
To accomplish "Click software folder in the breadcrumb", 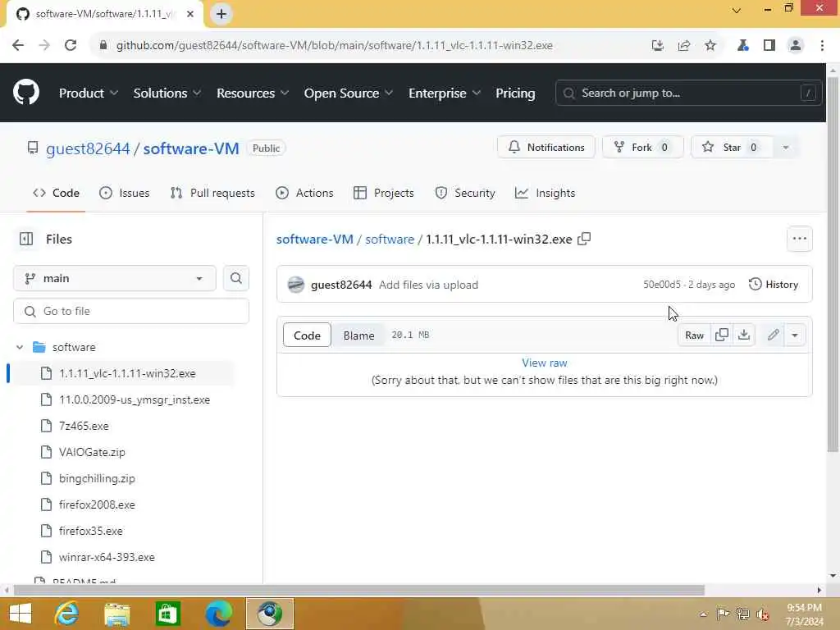I will [x=390, y=240].
